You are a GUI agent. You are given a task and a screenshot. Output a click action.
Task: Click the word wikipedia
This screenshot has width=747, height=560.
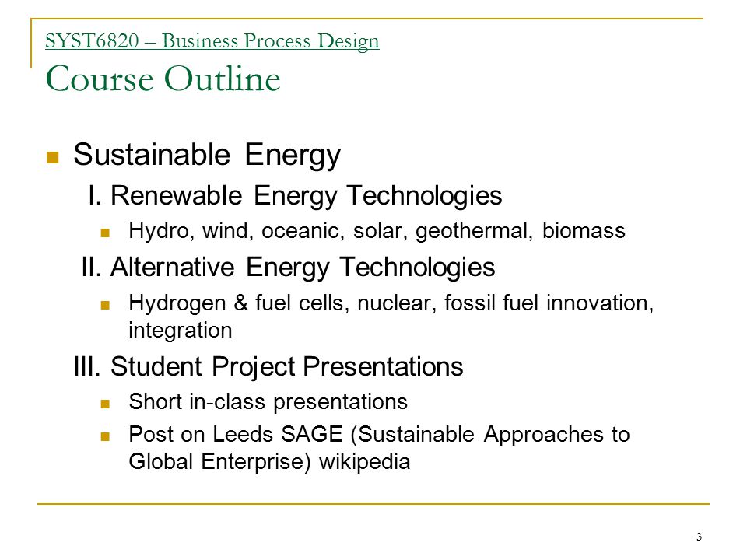pyautogui.click(x=364, y=462)
